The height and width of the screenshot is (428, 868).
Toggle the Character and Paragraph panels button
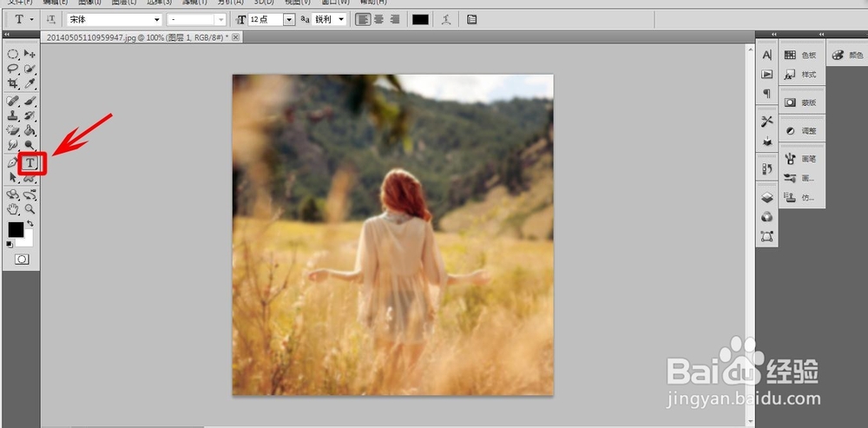[x=471, y=19]
